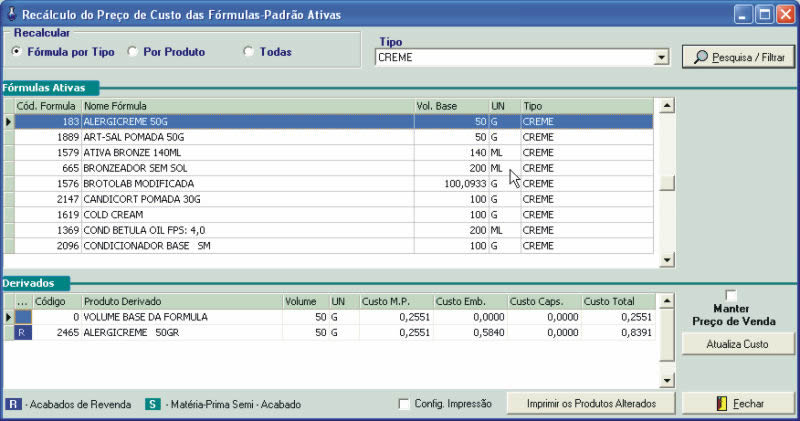800x421 pixels.
Task: Click the Atualiza Custo button
Action: (738, 344)
